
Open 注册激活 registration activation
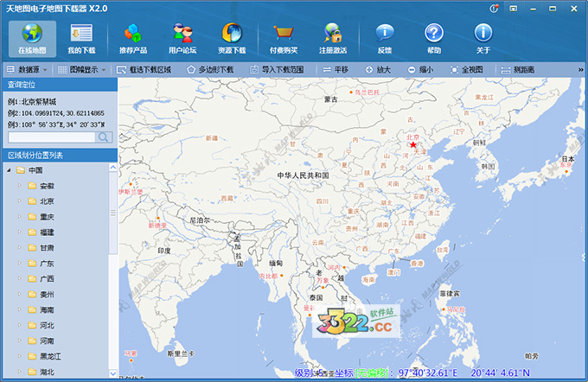(x=333, y=39)
